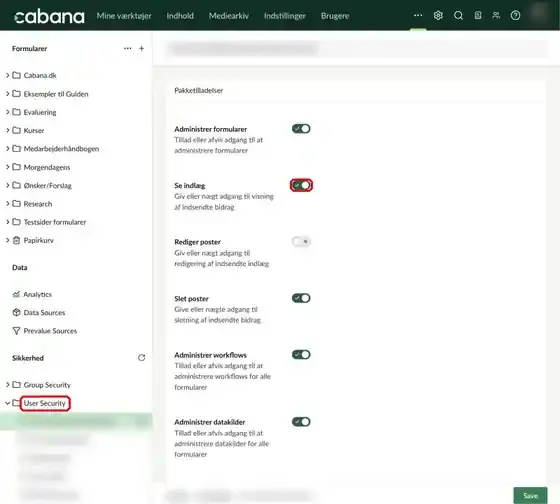
Task: Open the document icon in the header
Action: click(x=478, y=15)
